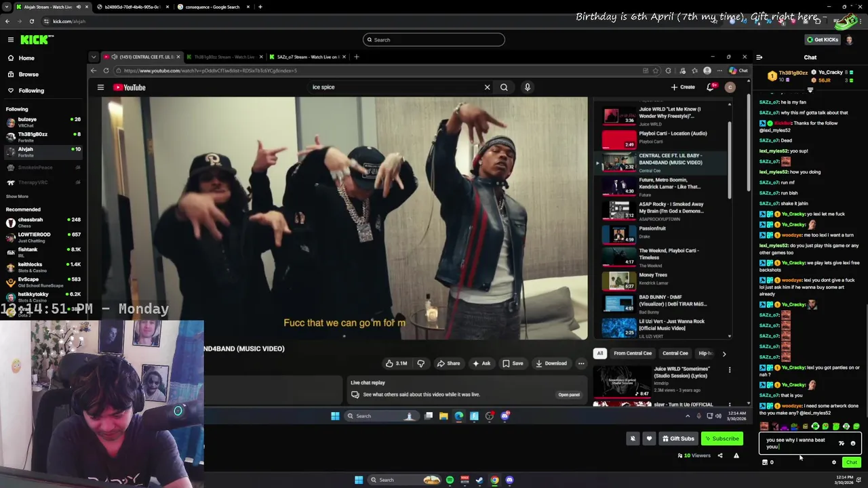Click the Share button under the video

(449, 364)
